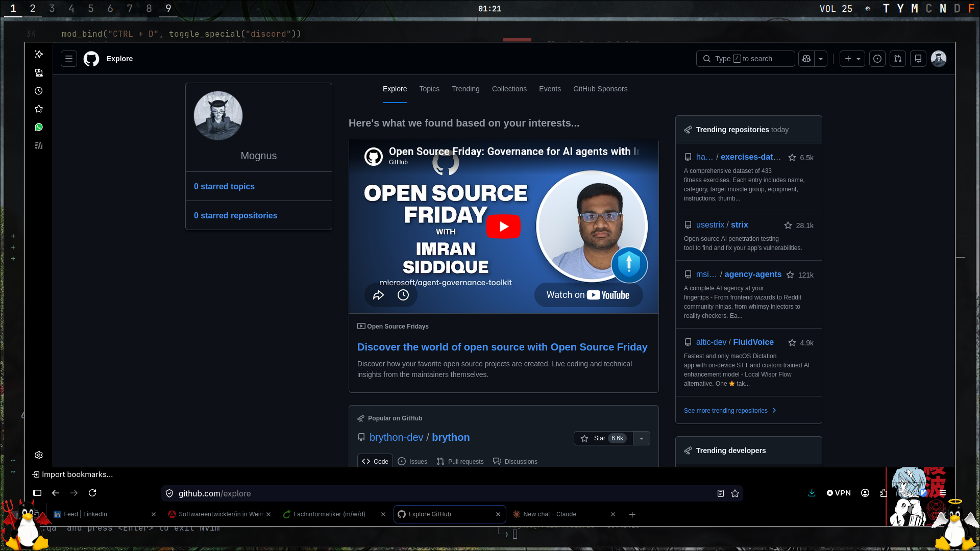Click the Mognus profile avatar image
980x551 pixels.
point(218,116)
